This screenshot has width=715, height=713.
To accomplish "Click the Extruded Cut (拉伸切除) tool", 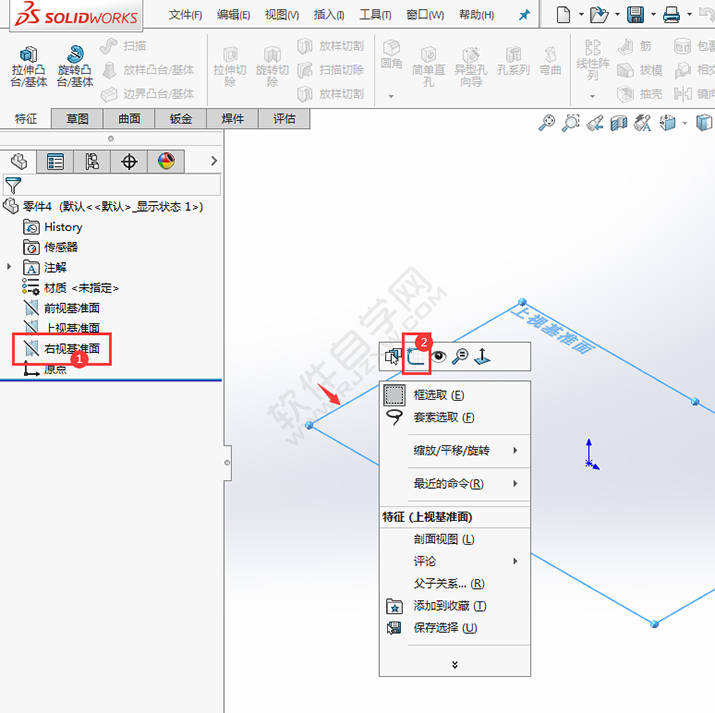I will 230,67.
